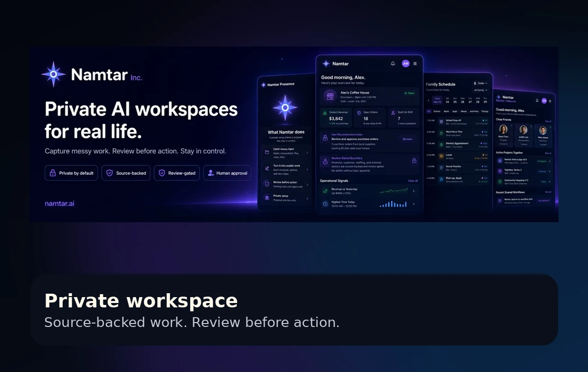Expand the Revenue vs Yesterday signal chevron
588x372 pixels.
coord(414,191)
